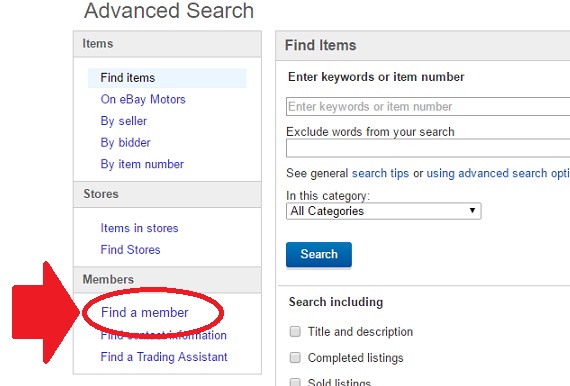570x386 pixels.
Task: Click the dropdown arrow on category selector
Action: click(x=472, y=211)
